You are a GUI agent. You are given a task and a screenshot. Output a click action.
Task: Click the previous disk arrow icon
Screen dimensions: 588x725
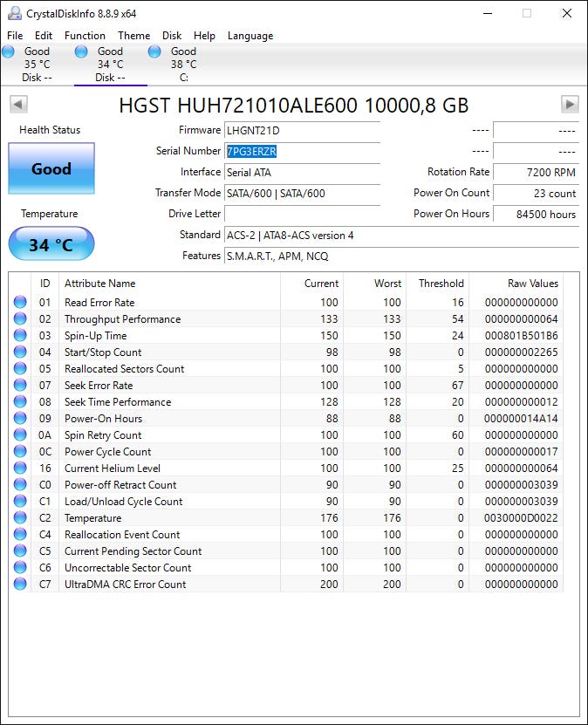click(x=18, y=104)
